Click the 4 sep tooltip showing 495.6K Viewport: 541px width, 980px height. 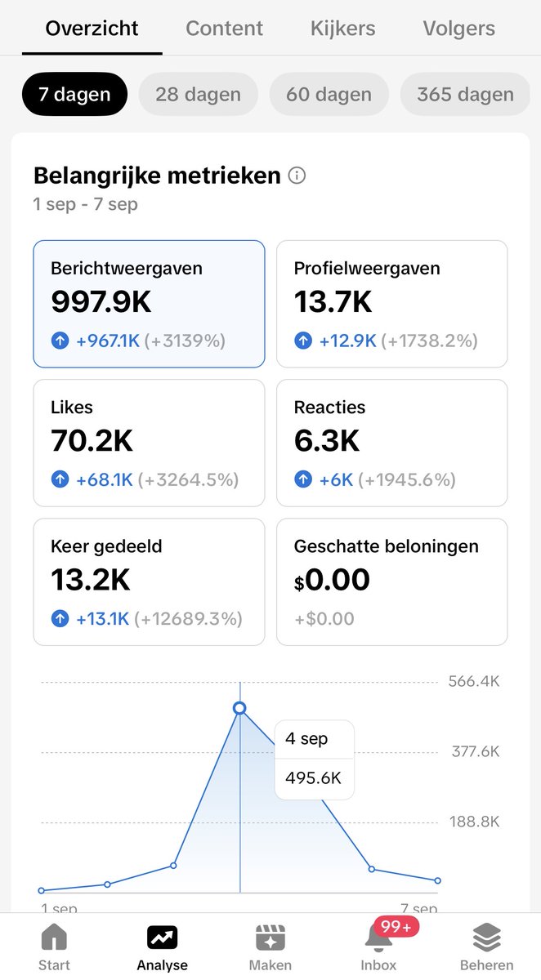point(314,759)
